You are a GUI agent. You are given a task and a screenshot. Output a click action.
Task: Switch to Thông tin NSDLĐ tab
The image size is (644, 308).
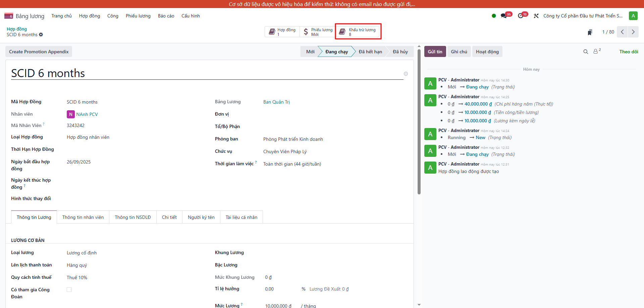coord(133,217)
